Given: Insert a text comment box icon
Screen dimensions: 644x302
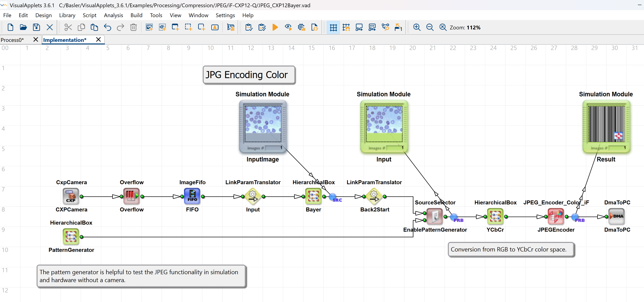Looking at the screenshot, I should pyautogui.click(x=215, y=27).
